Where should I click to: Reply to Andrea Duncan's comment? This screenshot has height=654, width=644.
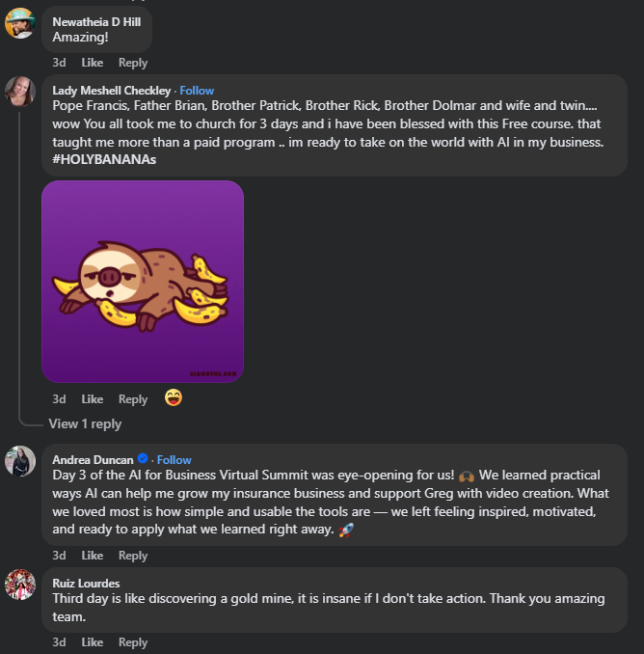(133, 556)
